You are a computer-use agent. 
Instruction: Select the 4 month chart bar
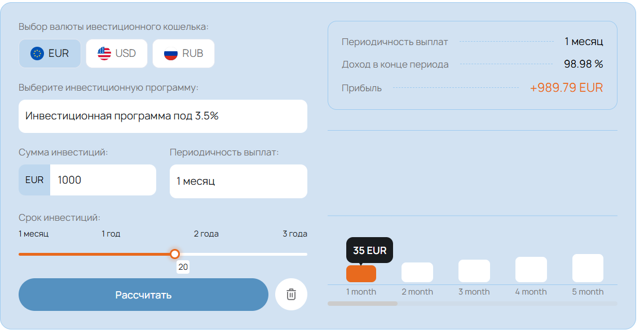pyautogui.click(x=531, y=270)
